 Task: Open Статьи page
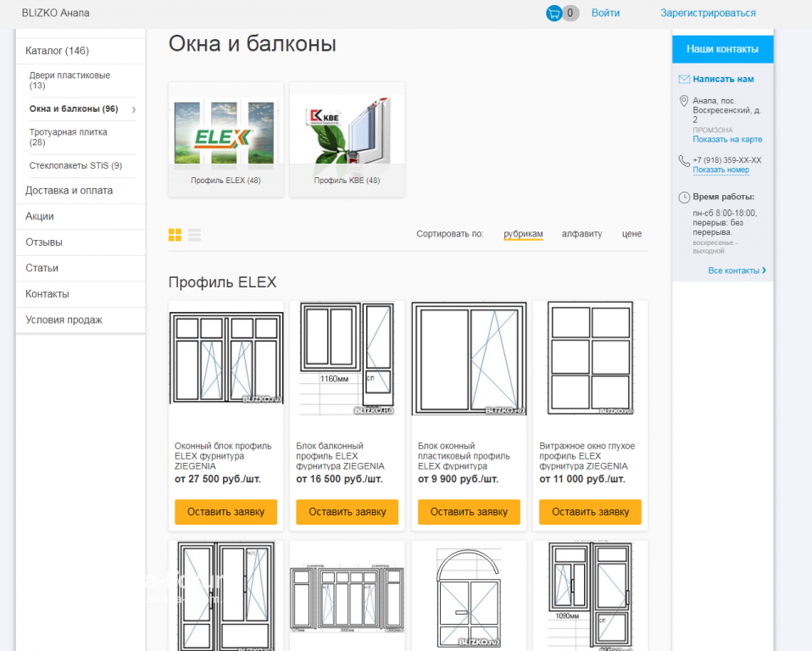click(81, 268)
